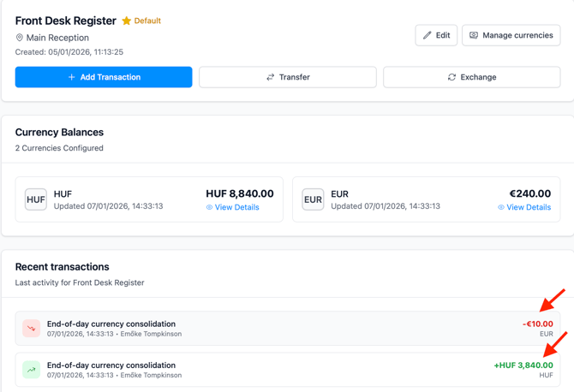Click the eye icon beside HUF View Details
This screenshot has height=392, width=574.
coord(210,207)
